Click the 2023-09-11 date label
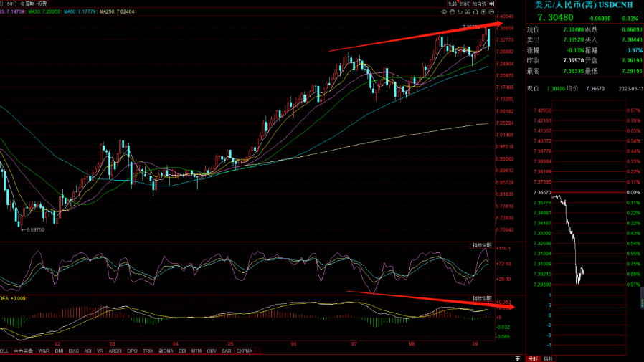 pyautogui.click(x=631, y=89)
